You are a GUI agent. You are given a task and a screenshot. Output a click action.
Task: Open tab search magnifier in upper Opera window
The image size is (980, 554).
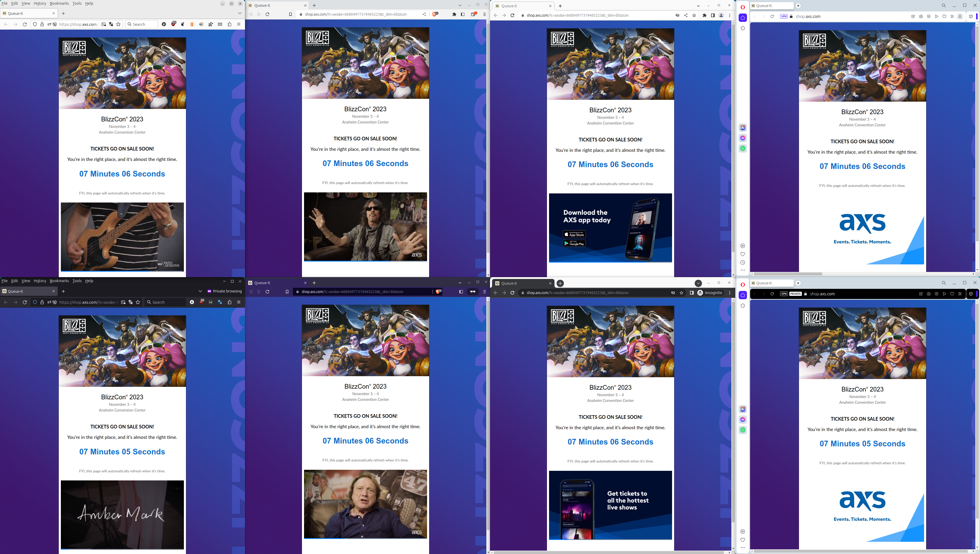(944, 5)
